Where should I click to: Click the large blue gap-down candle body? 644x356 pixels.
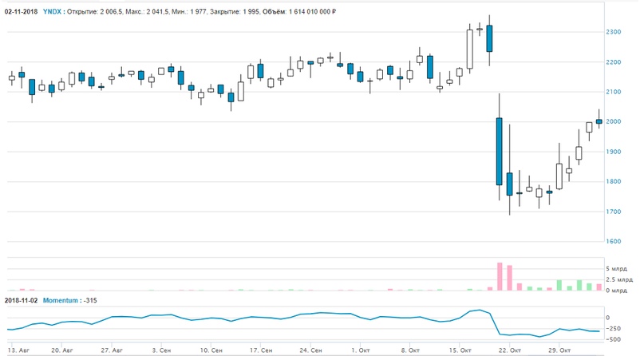click(x=499, y=151)
